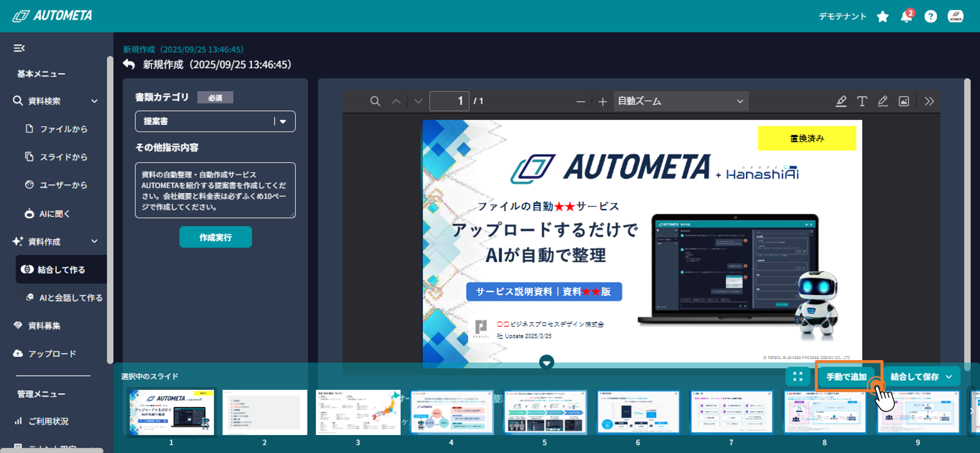Select the draw pencil tool in viewer
The image size is (980, 453).
[x=883, y=101]
